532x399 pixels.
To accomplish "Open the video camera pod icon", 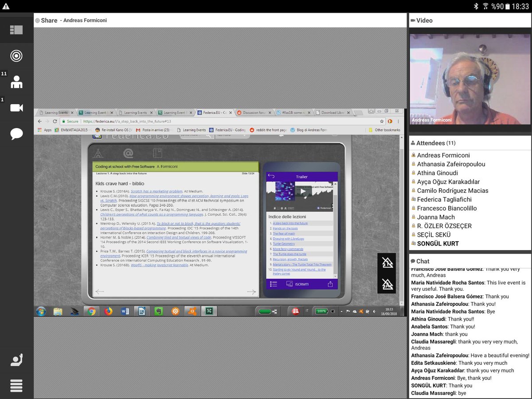I will 16,108.
